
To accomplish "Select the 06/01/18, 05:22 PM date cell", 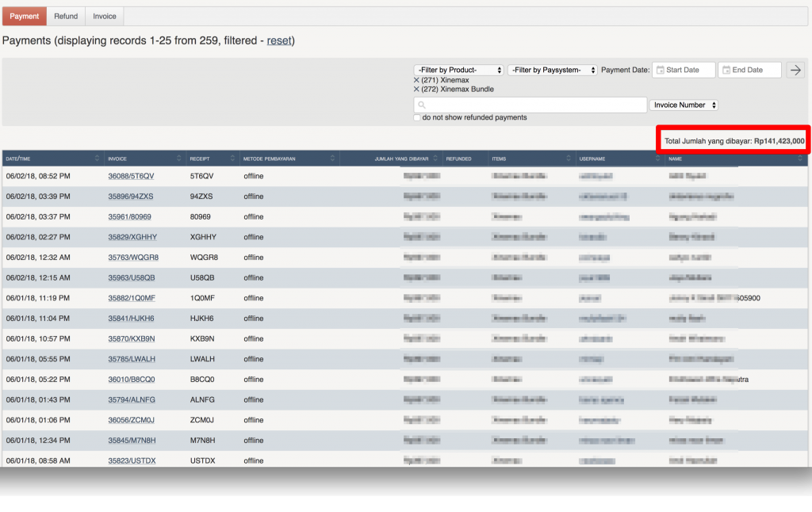I will pyautogui.click(x=38, y=380).
